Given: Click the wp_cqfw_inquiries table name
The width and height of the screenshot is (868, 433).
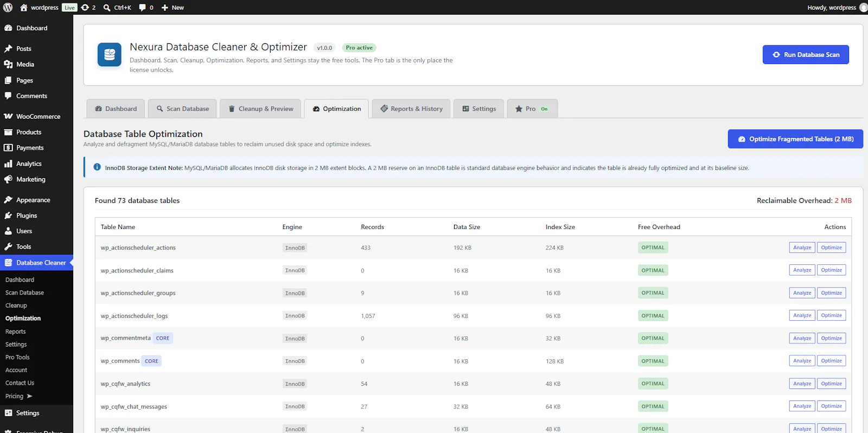Looking at the screenshot, I should pyautogui.click(x=125, y=429).
